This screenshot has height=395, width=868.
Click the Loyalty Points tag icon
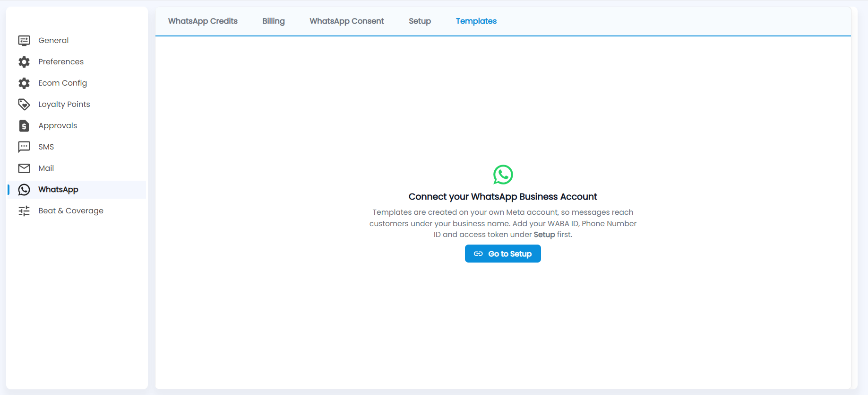tap(24, 105)
